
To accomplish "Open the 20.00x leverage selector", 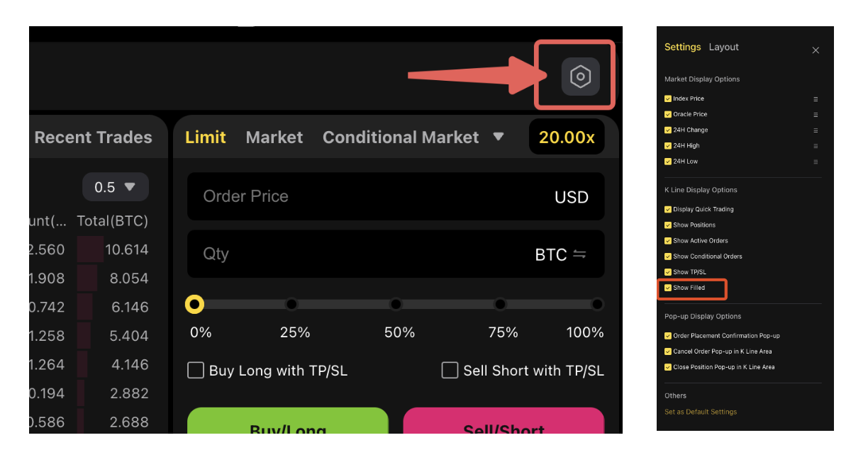I will click(567, 137).
